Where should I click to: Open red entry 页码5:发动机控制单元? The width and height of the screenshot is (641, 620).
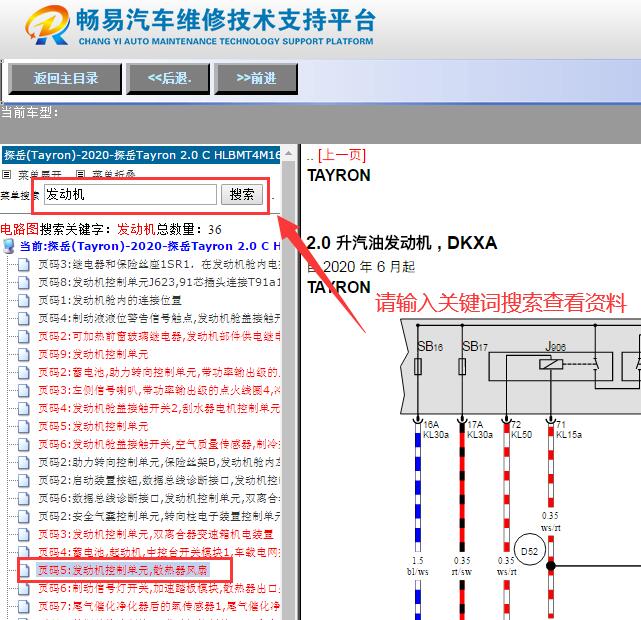tap(93, 426)
